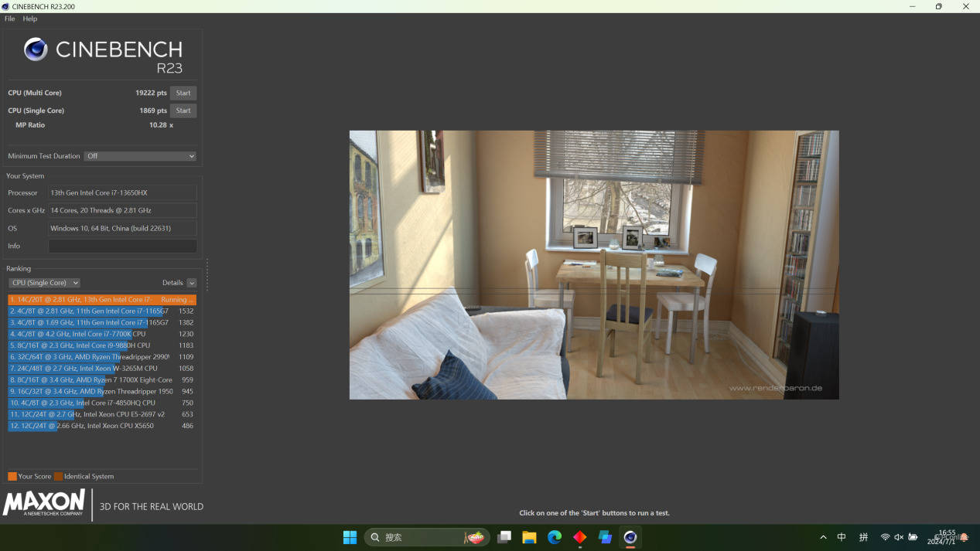This screenshot has height=551, width=980.
Task: Show hidden system tray icons
Action: tap(823, 537)
